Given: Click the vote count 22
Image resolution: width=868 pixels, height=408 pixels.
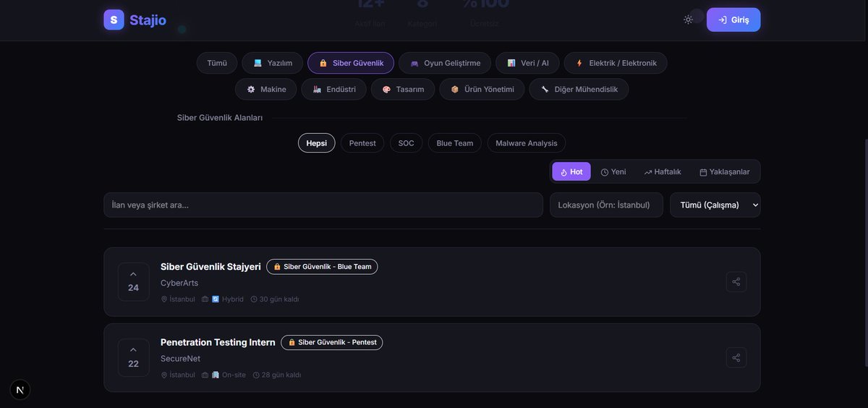Looking at the screenshot, I should 133,364.
